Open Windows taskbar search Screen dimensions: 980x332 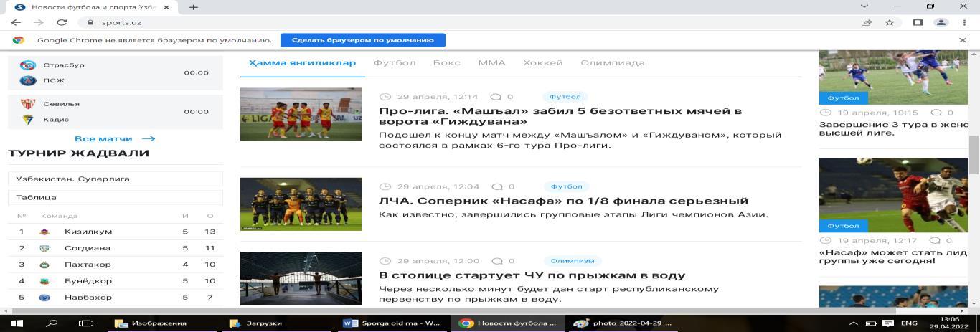click(52, 323)
